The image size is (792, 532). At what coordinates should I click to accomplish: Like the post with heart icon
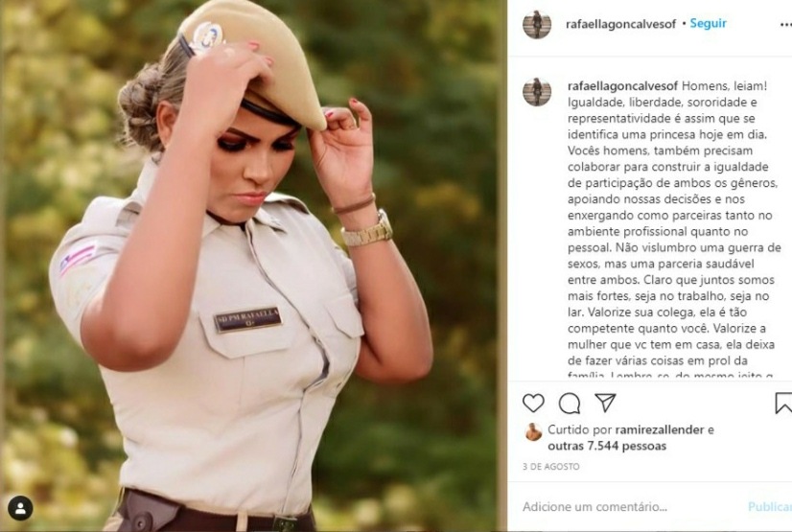533,403
